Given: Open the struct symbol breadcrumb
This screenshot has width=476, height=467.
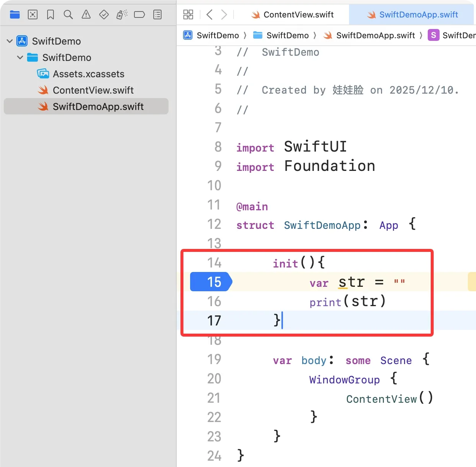Looking at the screenshot, I should point(451,35).
